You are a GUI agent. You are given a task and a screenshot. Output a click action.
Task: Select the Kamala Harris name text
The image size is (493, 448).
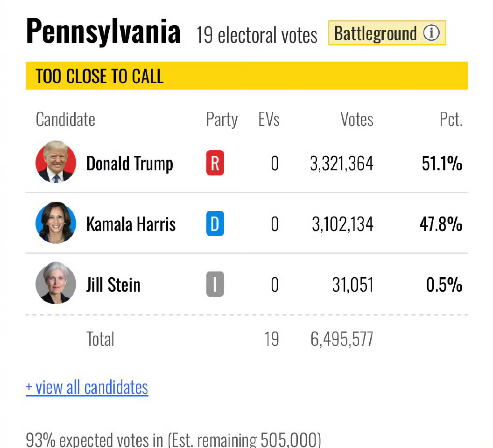click(131, 224)
